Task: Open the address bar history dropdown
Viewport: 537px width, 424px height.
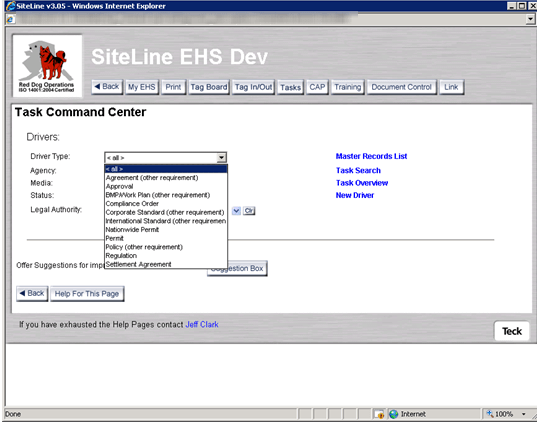Action: tap(530, 19)
